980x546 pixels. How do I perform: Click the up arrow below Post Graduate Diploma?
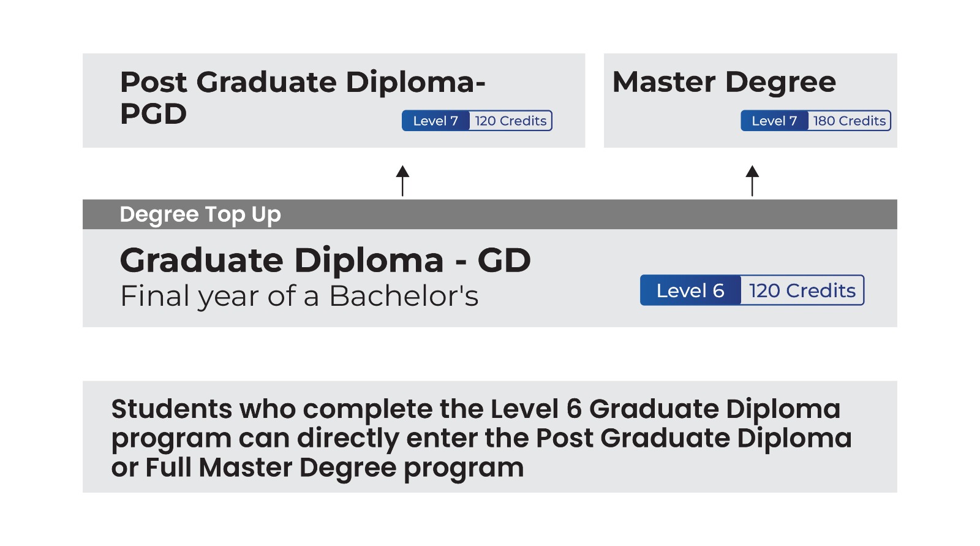(x=402, y=180)
